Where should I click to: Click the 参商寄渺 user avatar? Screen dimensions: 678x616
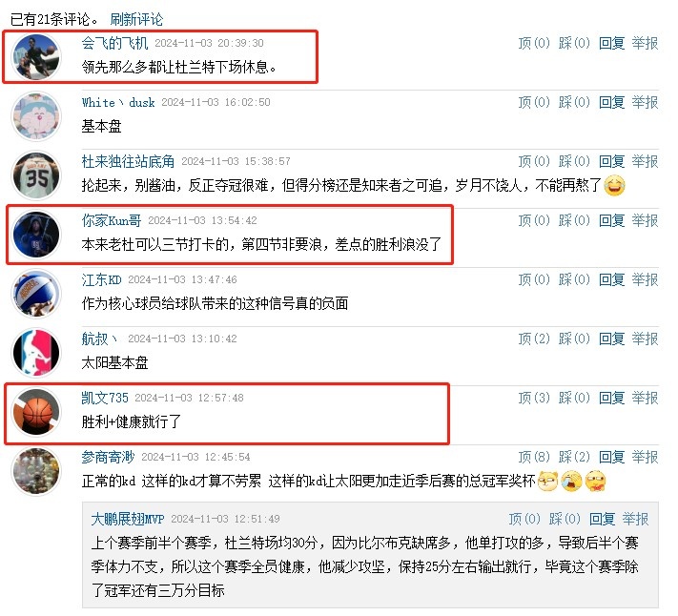pyautogui.click(x=36, y=471)
